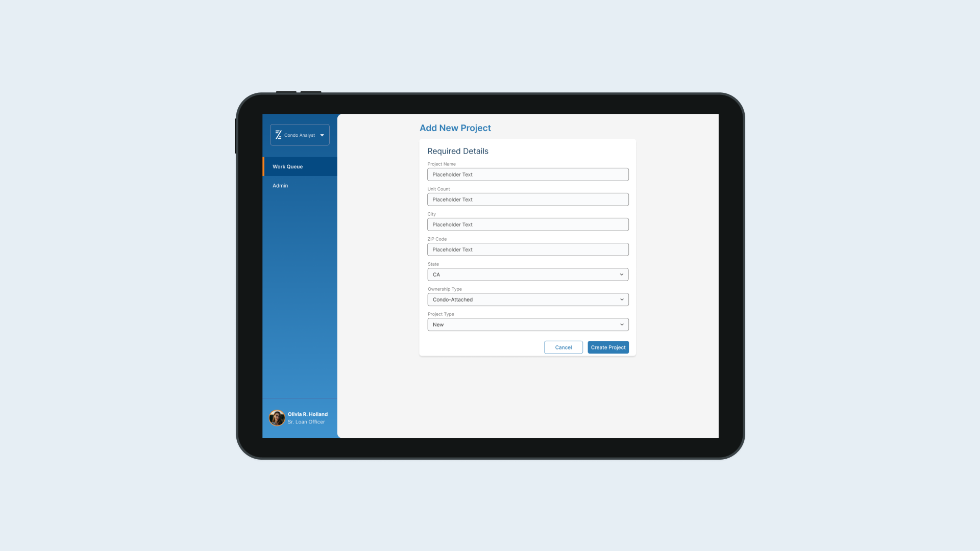Screen dimensions: 980x551
Task: Click the City placeholder input field
Action: click(x=528, y=224)
